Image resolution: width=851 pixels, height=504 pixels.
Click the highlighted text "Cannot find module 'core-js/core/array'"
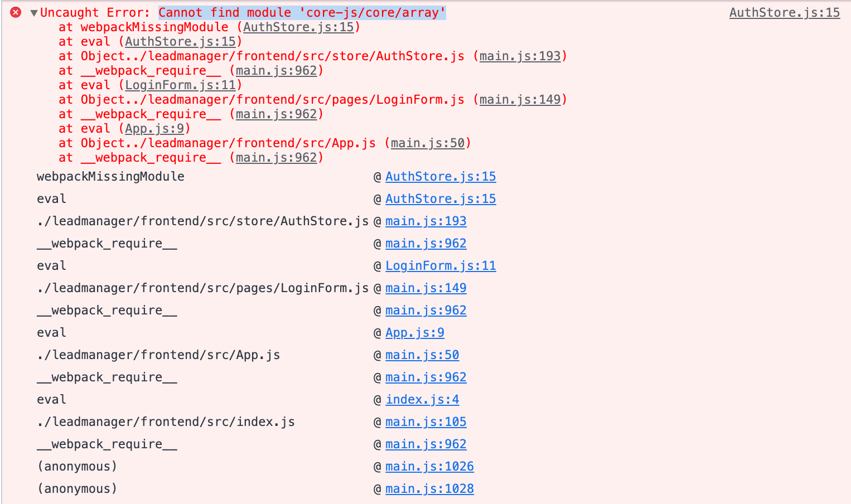click(302, 12)
